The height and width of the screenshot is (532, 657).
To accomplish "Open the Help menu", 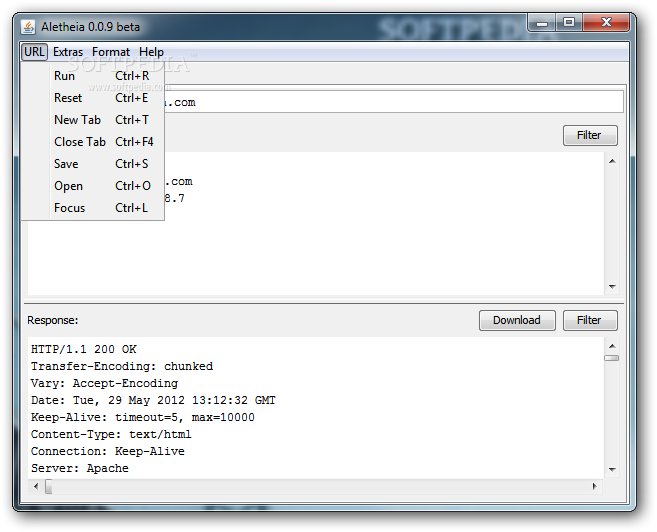I will [151, 52].
